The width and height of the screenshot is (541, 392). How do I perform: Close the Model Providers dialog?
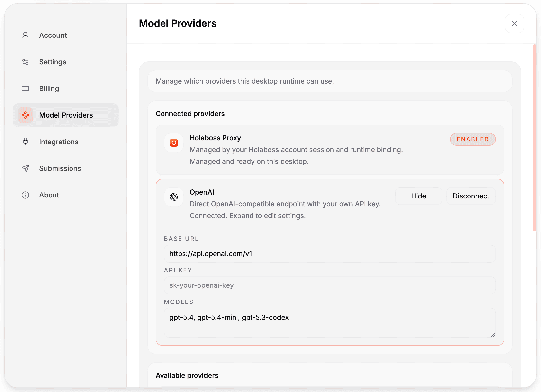(515, 23)
